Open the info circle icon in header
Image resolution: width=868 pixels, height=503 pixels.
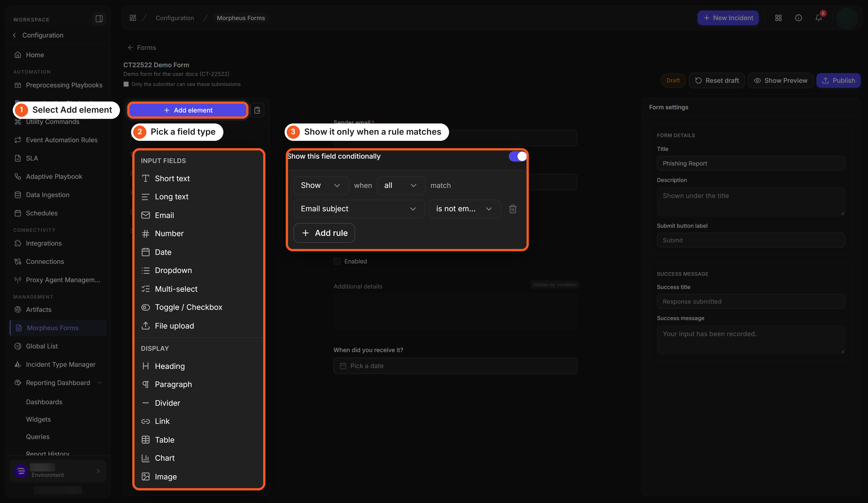[798, 18]
